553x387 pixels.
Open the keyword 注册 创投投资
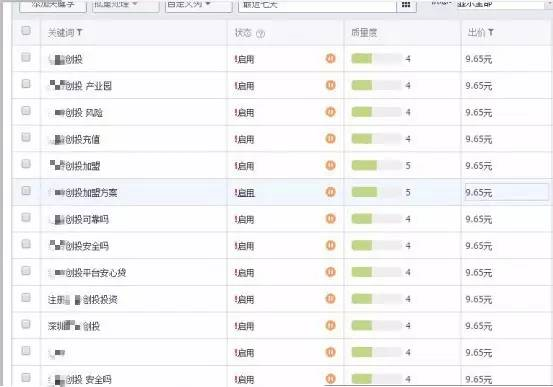point(83,300)
